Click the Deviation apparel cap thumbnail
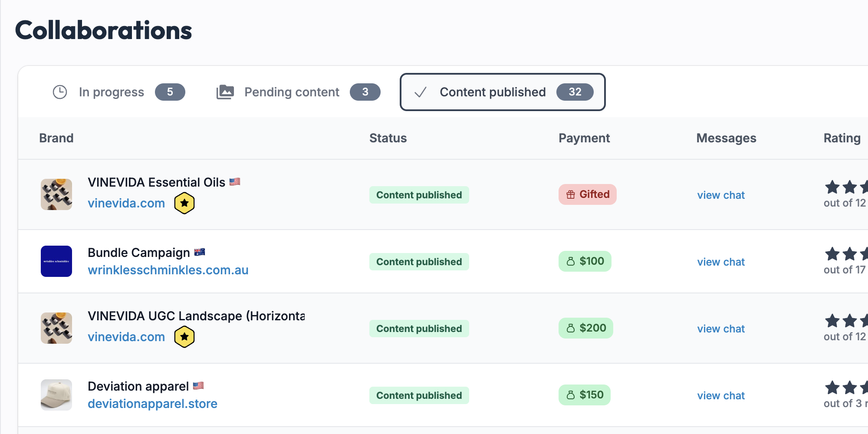This screenshot has height=434, width=868. point(56,395)
